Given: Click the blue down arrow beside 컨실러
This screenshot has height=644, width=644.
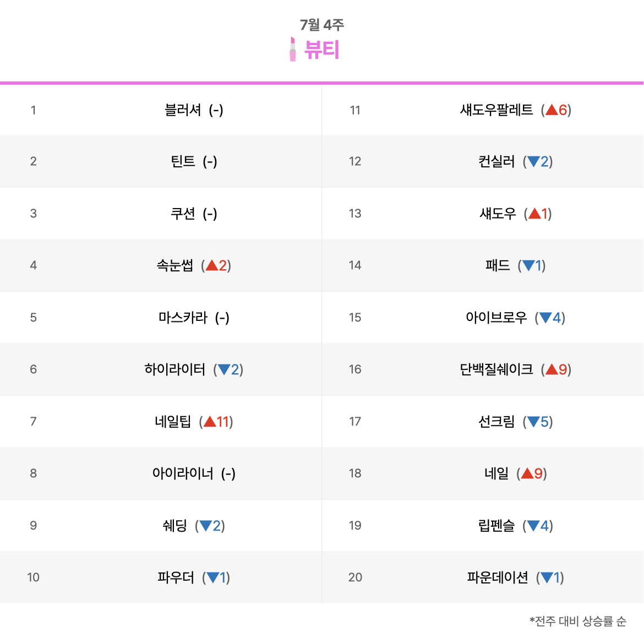Looking at the screenshot, I should (533, 162).
